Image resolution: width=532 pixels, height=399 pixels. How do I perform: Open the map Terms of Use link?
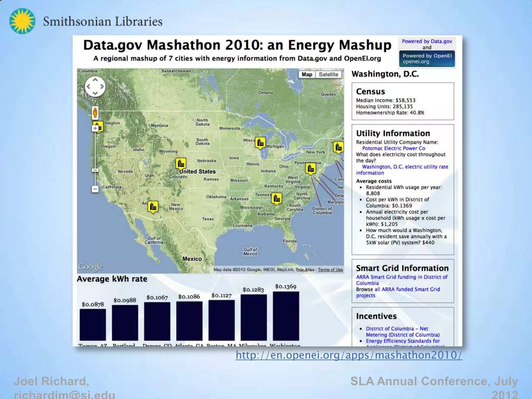coord(330,270)
